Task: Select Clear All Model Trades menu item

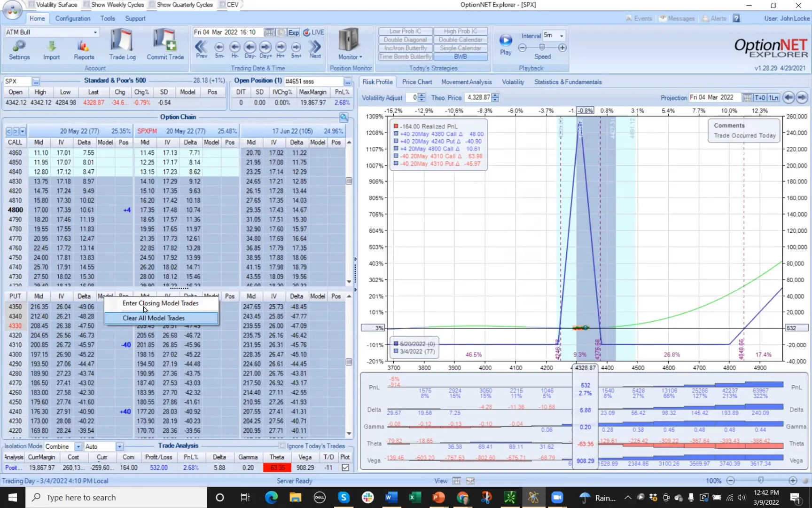Action: [161, 318]
